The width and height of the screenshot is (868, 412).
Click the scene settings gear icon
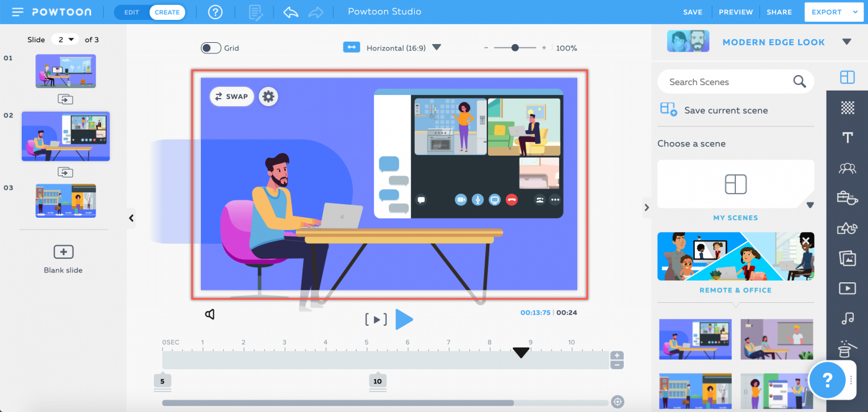click(x=268, y=97)
